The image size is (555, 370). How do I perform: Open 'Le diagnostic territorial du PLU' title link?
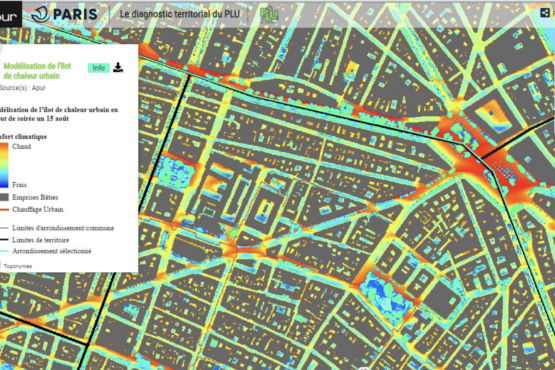click(x=180, y=14)
